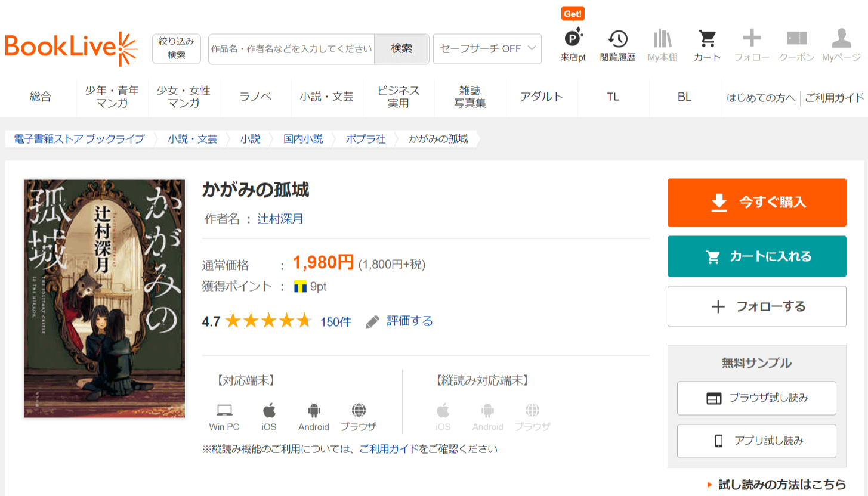
Task: Click the ブラウザ試し読み sample button
Action: click(756, 398)
